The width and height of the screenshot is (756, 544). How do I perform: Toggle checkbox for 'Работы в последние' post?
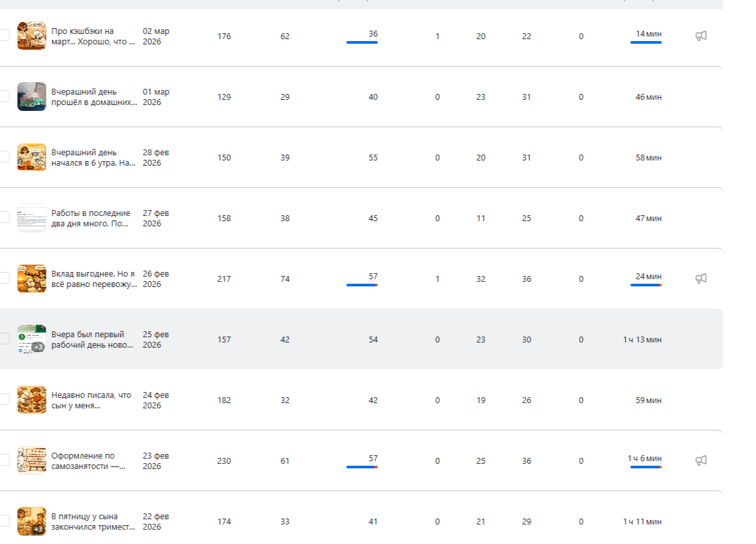click(x=4, y=218)
